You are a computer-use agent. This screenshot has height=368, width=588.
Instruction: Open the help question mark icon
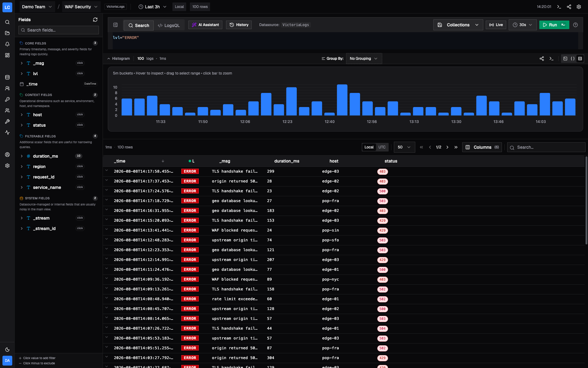[x=575, y=25]
